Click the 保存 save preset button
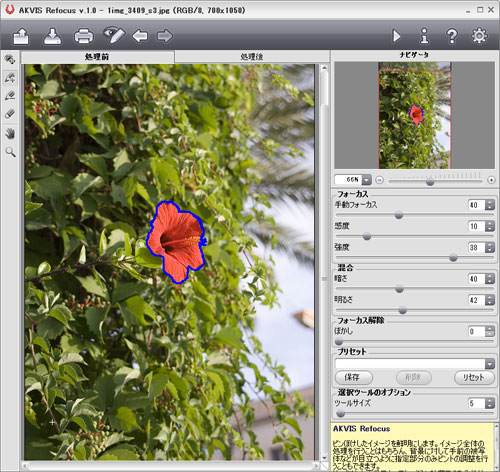Viewport: 500px width, 472px height. (353, 377)
